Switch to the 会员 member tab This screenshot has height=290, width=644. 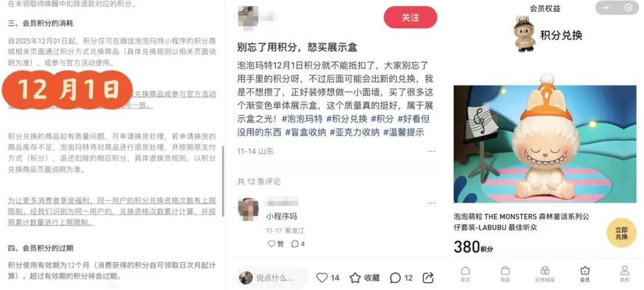(x=585, y=274)
